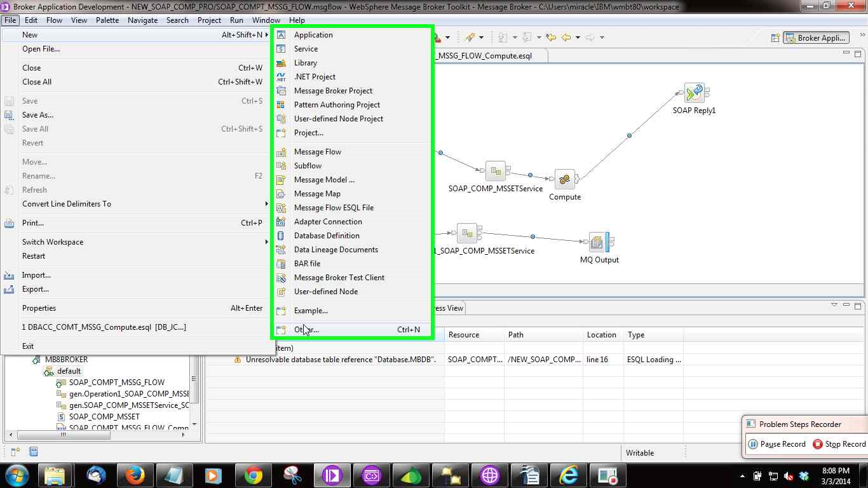Open Properties from File menu

pyautogui.click(x=137, y=308)
